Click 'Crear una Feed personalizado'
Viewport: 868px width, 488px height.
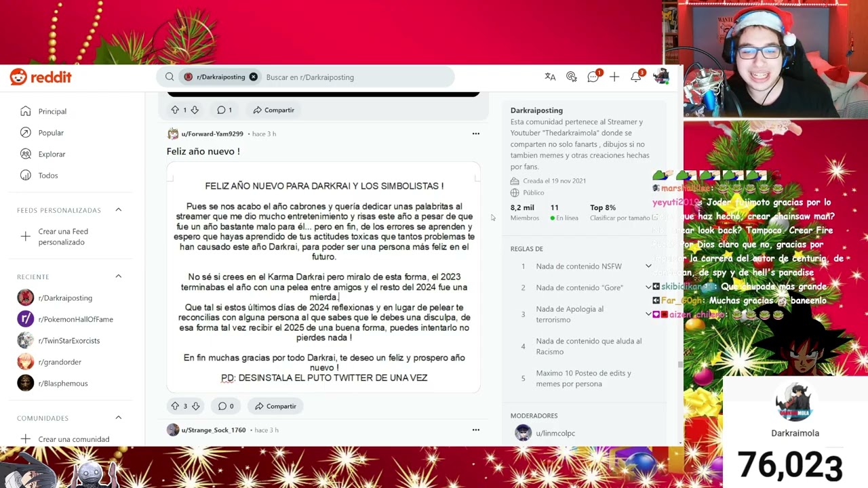[x=63, y=237]
